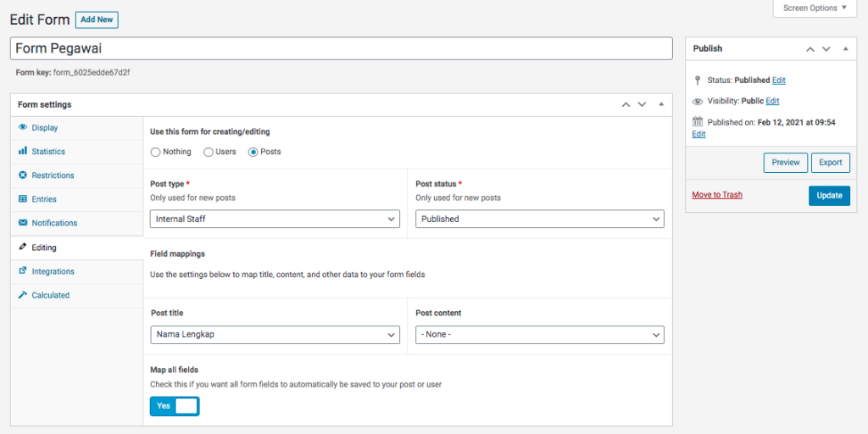Collapse the Publish panel with triangle toggle
This screenshot has height=434, width=868.
point(845,49)
